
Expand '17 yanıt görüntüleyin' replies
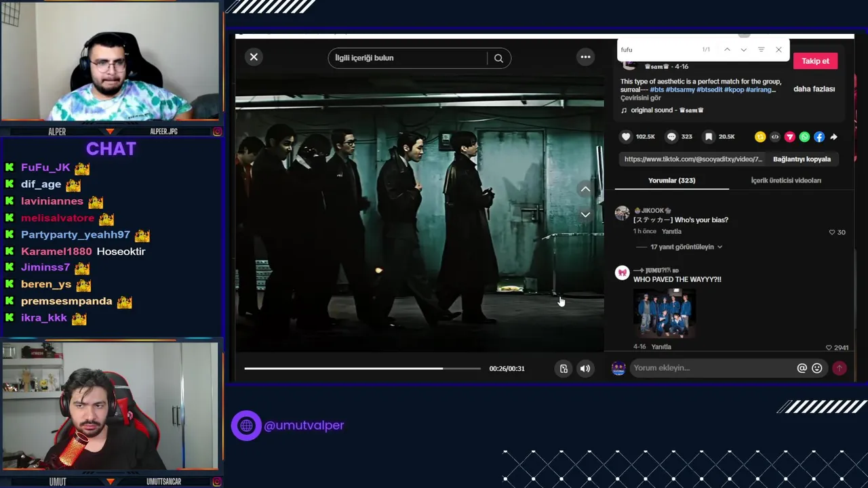pyautogui.click(x=686, y=247)
